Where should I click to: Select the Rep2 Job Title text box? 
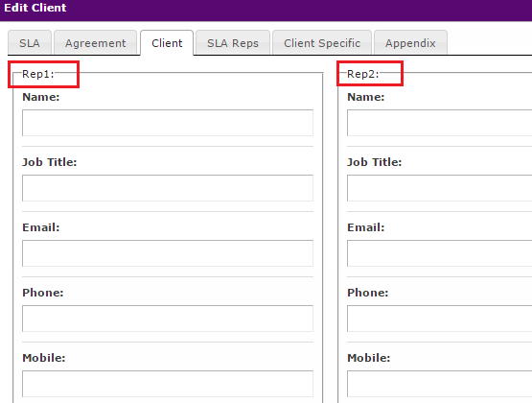click(439, 188)
